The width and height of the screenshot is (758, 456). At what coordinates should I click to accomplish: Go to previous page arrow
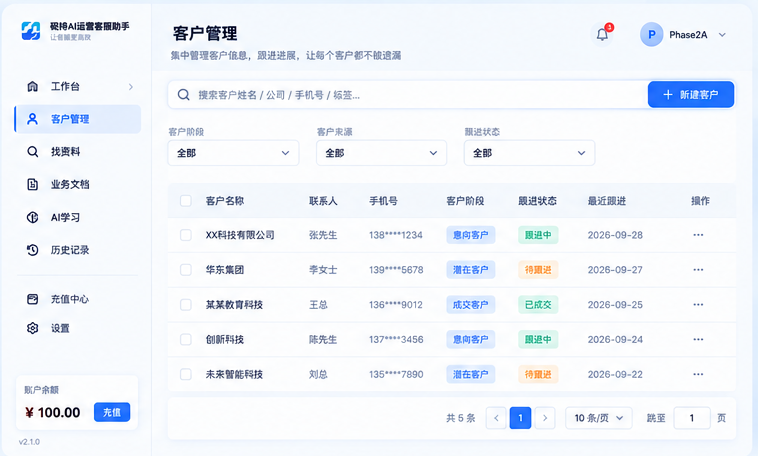click(x=496, y=418)
